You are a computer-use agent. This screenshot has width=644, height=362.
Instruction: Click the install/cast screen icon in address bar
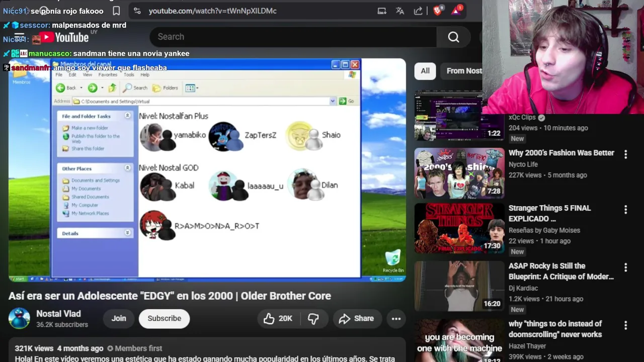coord(382,11)
